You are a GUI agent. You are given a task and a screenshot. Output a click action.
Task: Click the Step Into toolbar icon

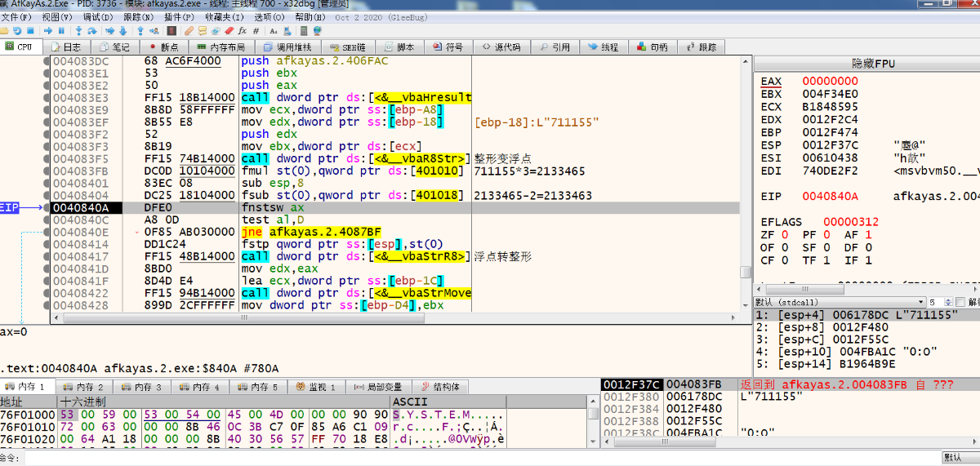tap(78, 31)
